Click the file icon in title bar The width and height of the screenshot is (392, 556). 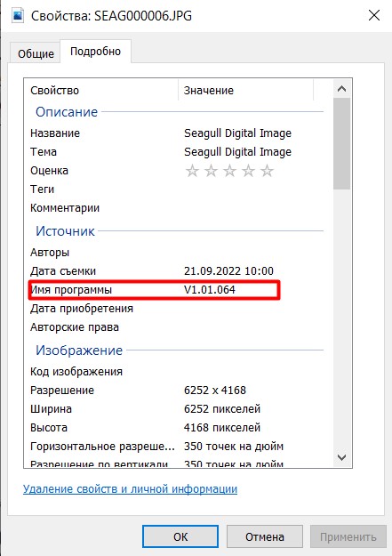(x=18, y=16)
